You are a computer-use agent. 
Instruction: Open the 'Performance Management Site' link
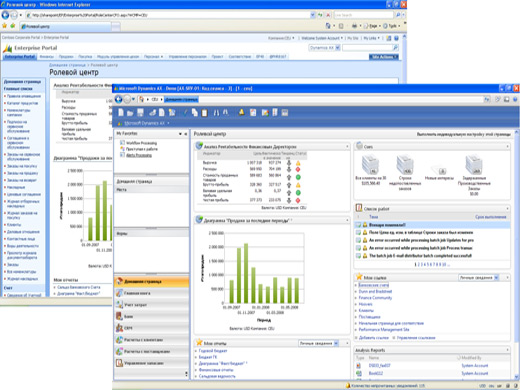point(384,329)
